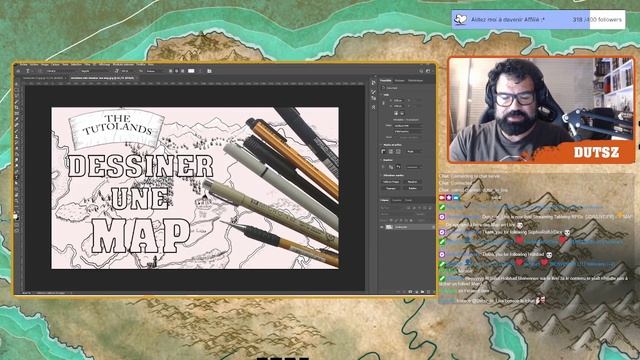
Task: Switch to the Bibliothèques panel tab
Action: [415, 80]
